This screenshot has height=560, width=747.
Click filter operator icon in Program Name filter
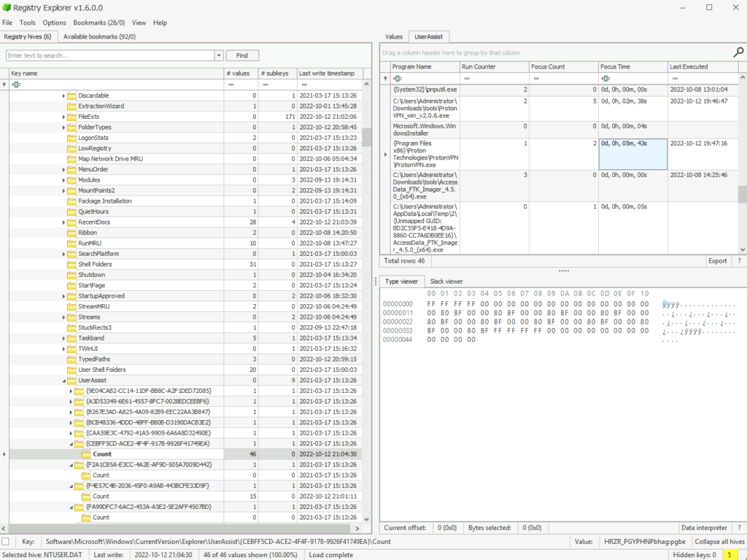pyautogui.click(x=398, y=78)
